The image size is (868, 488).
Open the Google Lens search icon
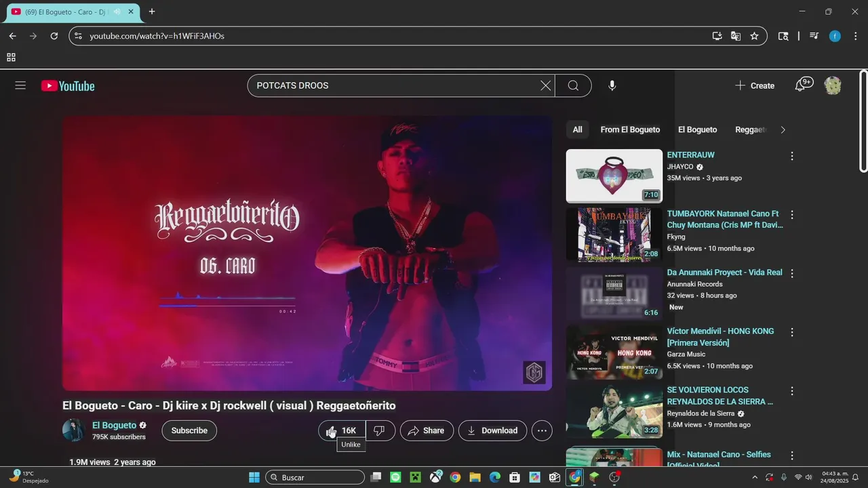point(783,36)
